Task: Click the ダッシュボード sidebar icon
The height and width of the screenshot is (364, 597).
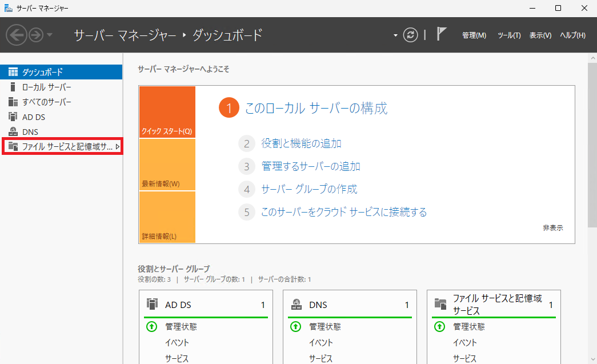Action: coord(13,72)
